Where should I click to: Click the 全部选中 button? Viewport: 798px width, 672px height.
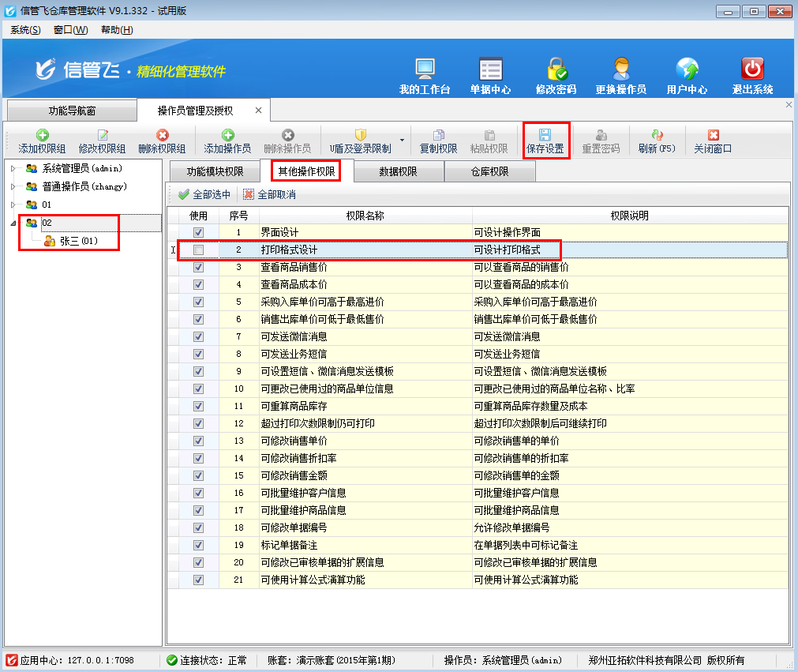(204, 194)
